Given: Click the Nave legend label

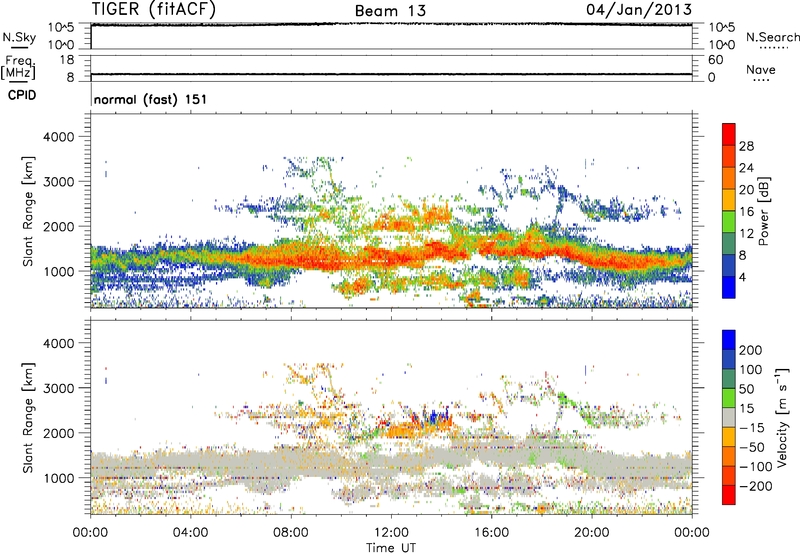Looking at the screenshot, I should click(761, 70).
